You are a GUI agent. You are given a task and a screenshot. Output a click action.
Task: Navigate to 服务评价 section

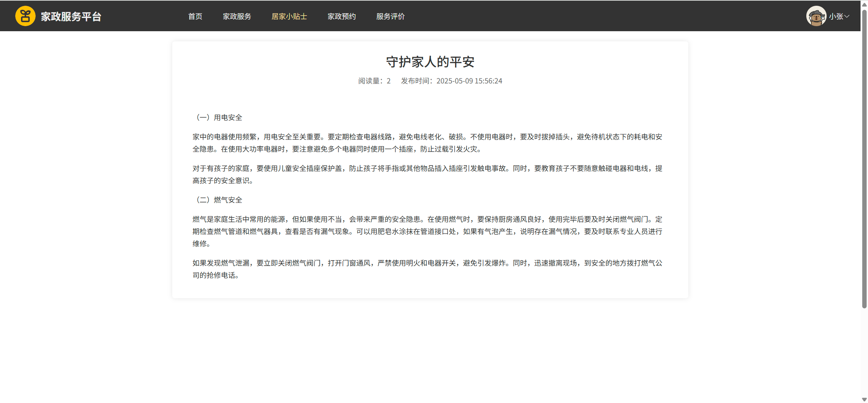coord(390,16)
